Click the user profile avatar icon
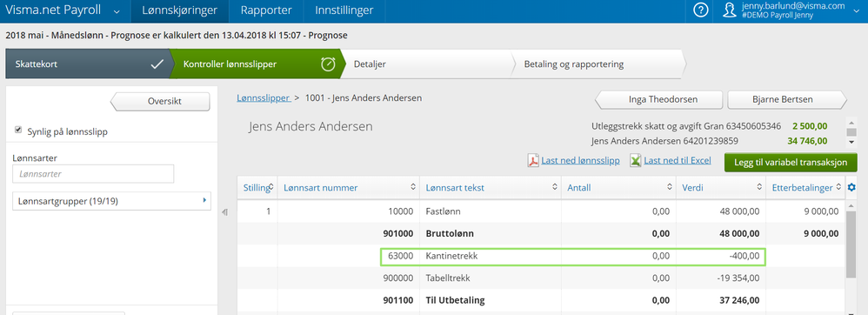The width and height of the screenshot is (868, 315). click(x=731, y=10)
